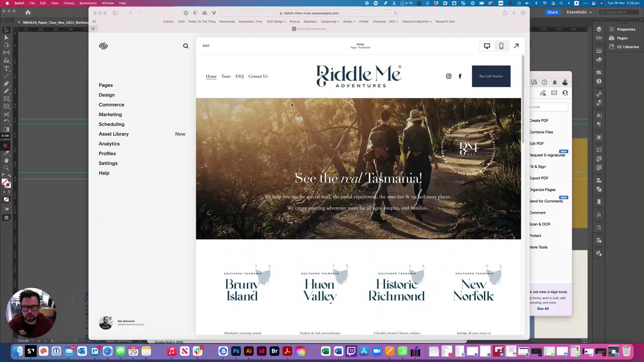Open Settings in Squarespace menu
The image size is (644, 362).
[108, 163]
